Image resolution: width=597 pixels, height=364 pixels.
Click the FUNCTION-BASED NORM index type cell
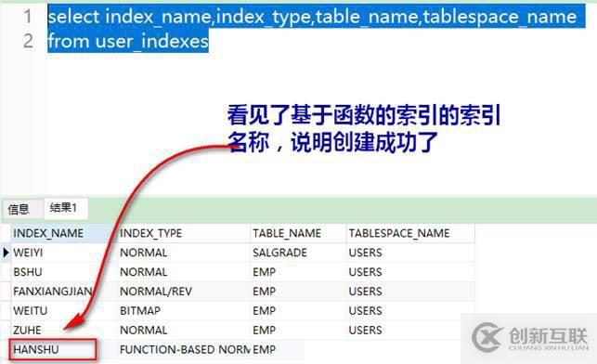coord(184,349)
